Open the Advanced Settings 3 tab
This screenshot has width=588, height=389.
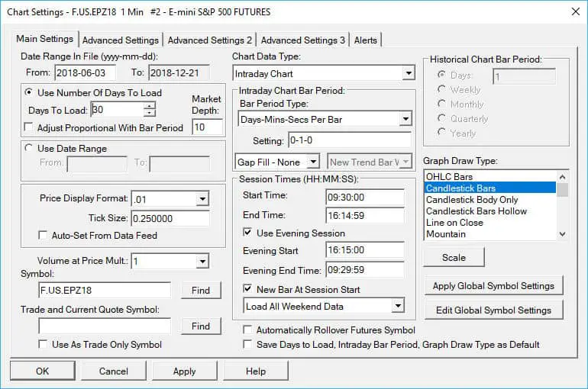(x=302, y=40)
